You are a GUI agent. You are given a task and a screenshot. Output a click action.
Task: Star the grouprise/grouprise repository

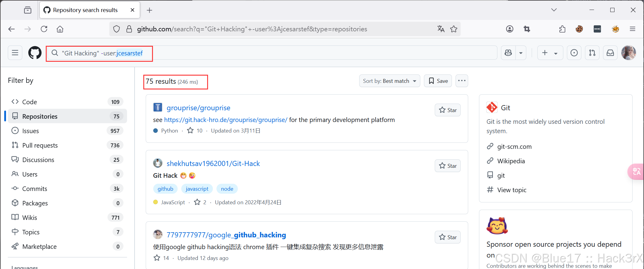(x=448, y=110)
